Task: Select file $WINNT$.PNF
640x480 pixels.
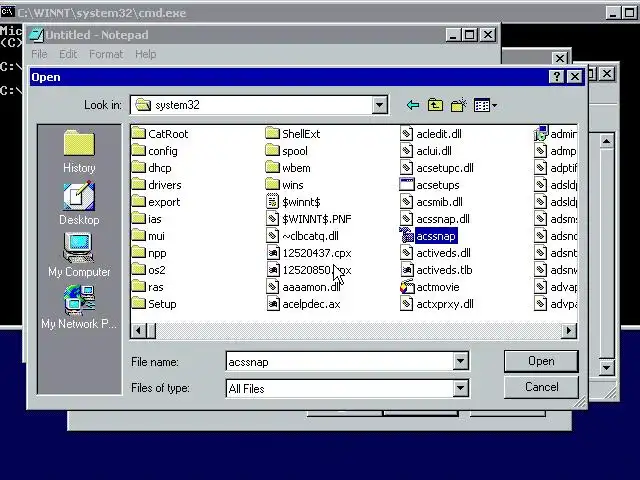Action: (x=309, y=219)
